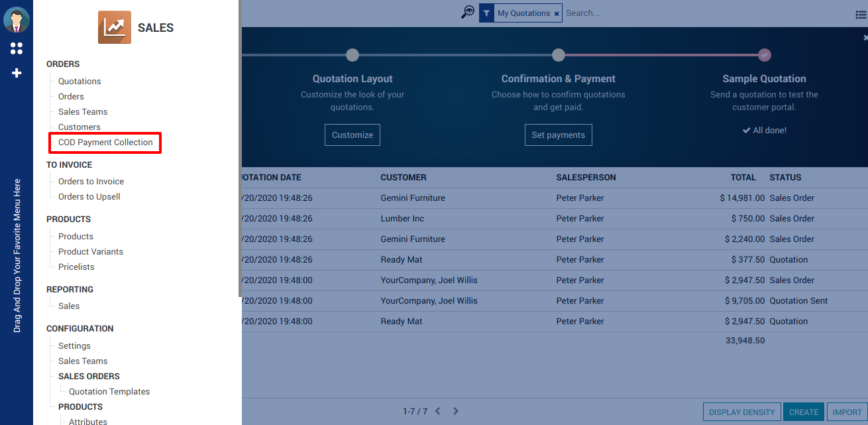Click the search eye magnifier icon
The width and height of the screenshot is (868, 425).
click(x=468, y=13)
